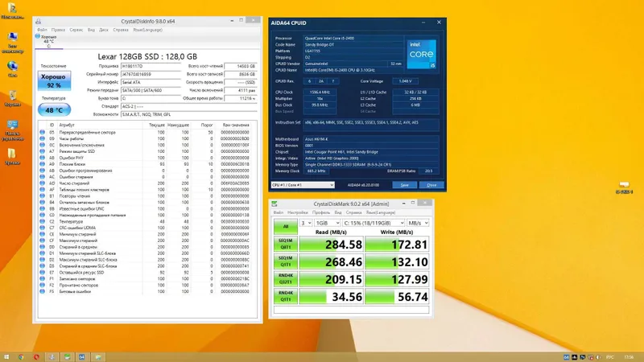This screenshot has width=644, height=362.
Task: Click the empty comment field below CrystalDiskMark results
Action: (351, 310)
